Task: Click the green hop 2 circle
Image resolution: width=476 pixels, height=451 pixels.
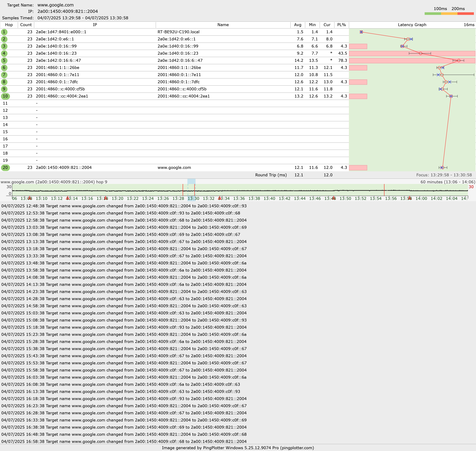Action: [4, 39]
